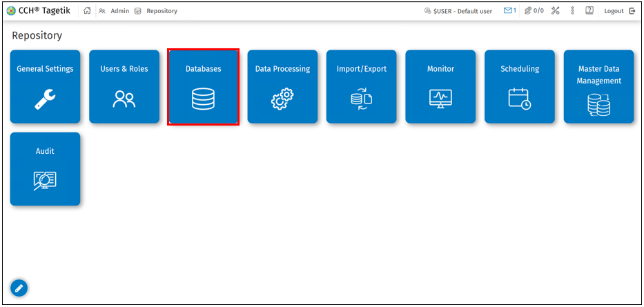Open the vertical dots more menu
644x307 pixels.
(572, 11)
